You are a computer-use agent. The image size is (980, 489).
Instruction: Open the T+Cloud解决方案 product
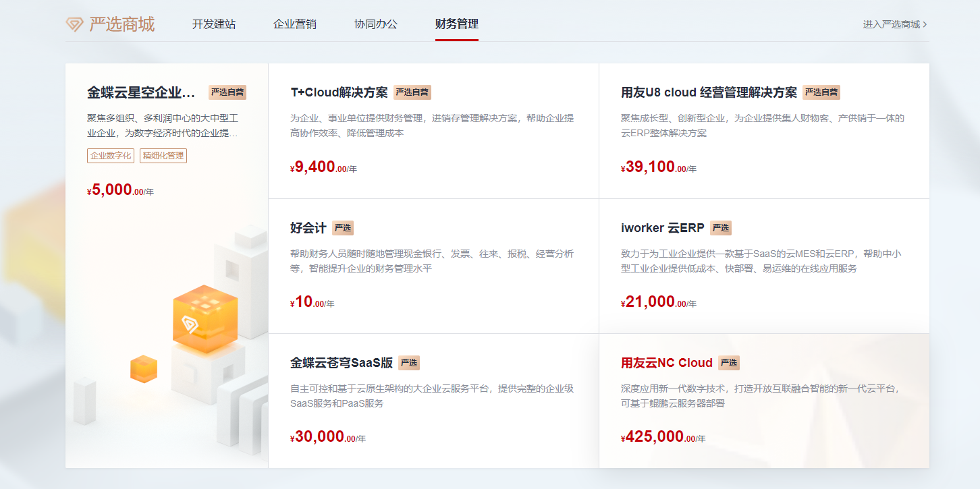click(x=339, y=92)
